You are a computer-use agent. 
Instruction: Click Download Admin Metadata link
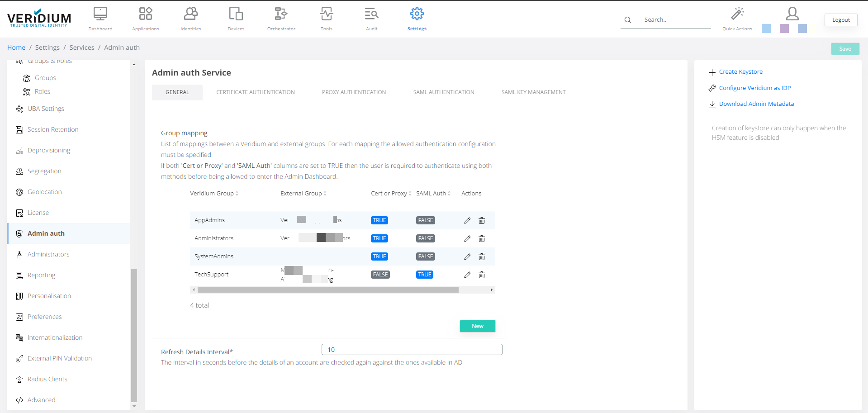[756, 104]
